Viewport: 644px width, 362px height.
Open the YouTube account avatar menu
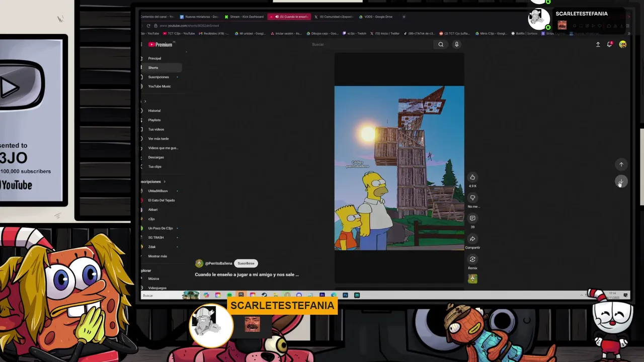623,44
